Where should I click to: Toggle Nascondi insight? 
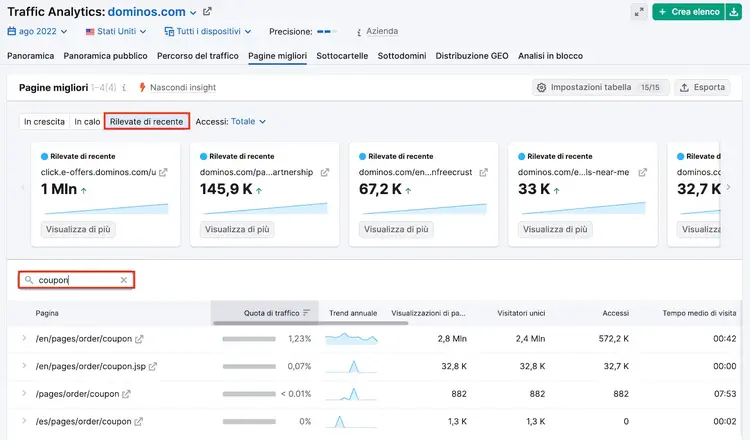183,88
